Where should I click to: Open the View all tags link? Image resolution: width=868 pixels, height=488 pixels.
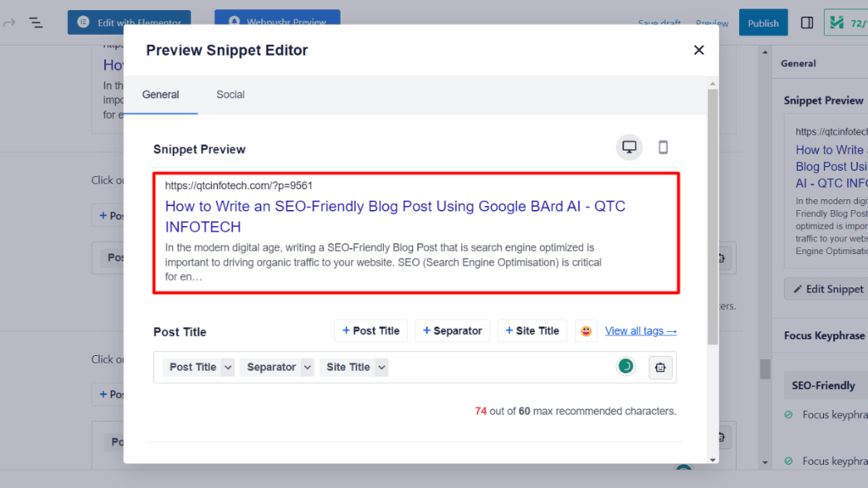640,331
